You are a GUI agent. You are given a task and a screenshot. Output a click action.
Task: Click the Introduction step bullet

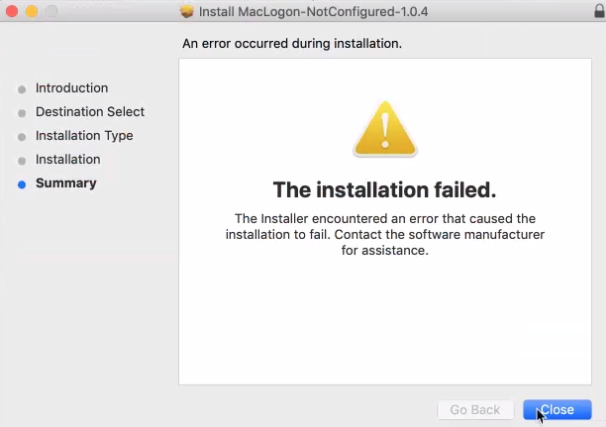coord(22,90)
